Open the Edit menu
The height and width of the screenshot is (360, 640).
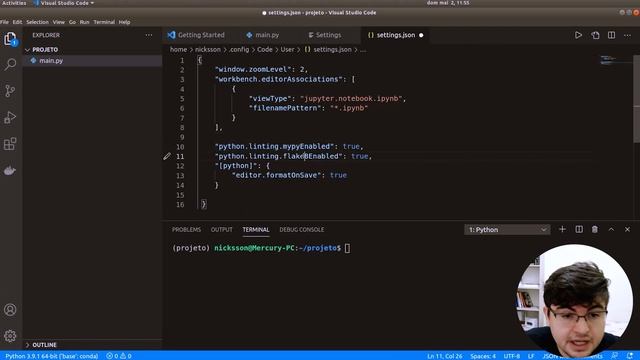pyautogui.click(x=17, y=22)
